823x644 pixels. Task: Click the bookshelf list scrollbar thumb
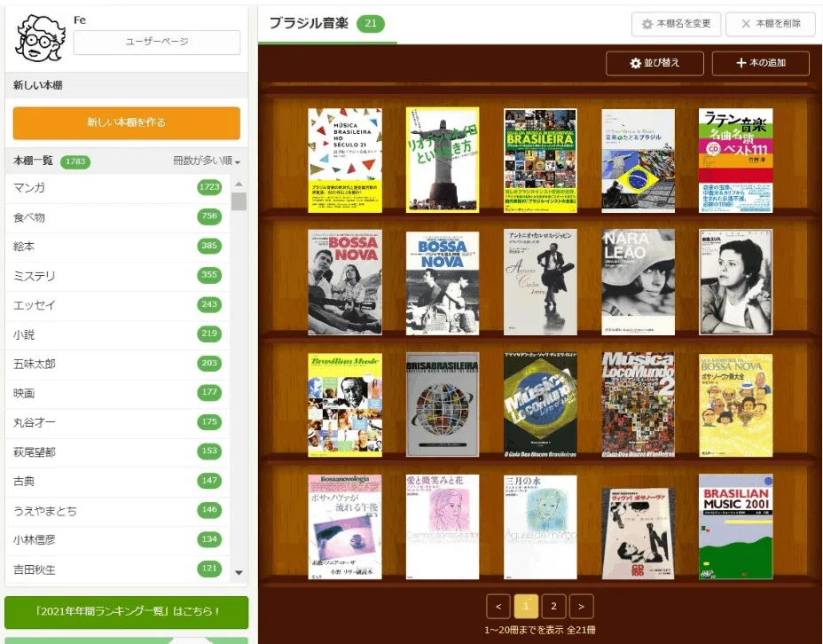[239, 201]
